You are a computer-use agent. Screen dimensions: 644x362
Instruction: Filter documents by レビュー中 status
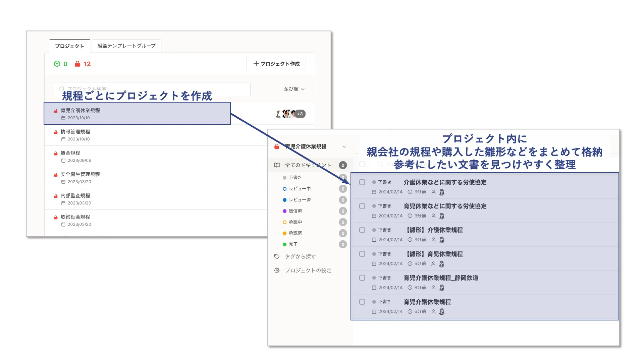click(x=300, y=189)
